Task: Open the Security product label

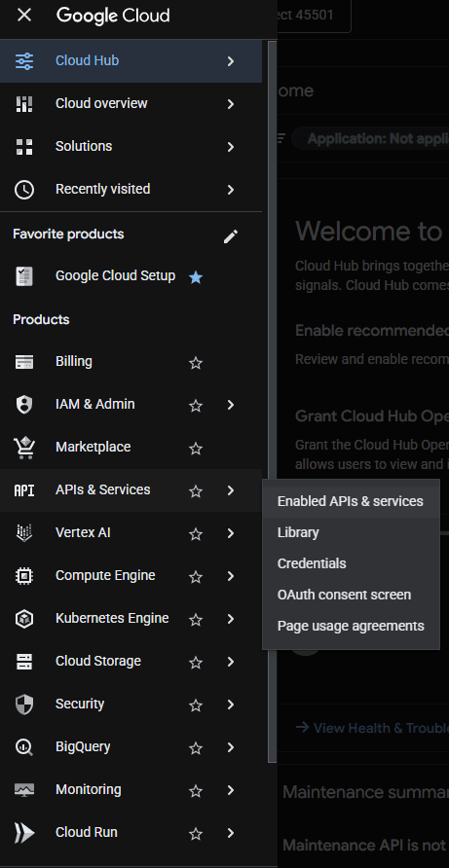Action: click(80, 705)
